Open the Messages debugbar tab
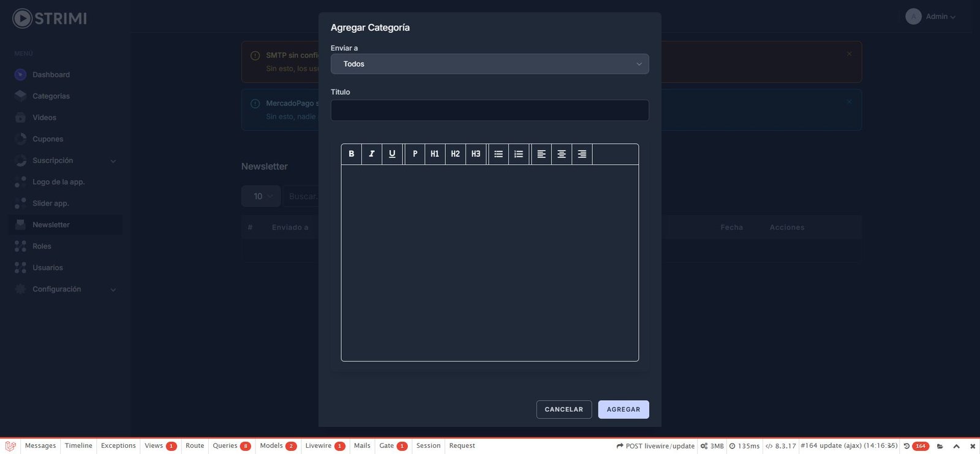The height and width of the screenshot is (454, 980). [x=40, y=446]
